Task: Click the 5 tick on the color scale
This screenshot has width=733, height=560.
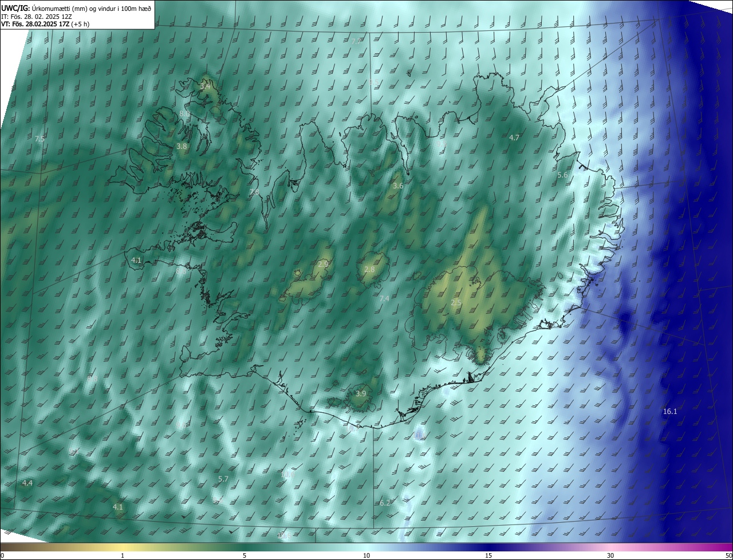Action: [x=245, y=555]
